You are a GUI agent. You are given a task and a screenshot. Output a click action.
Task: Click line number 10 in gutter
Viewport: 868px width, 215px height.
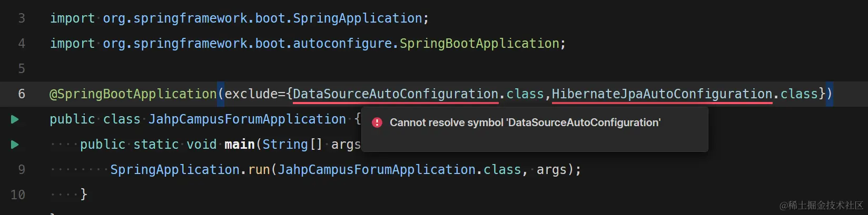(x=18, y=195)
